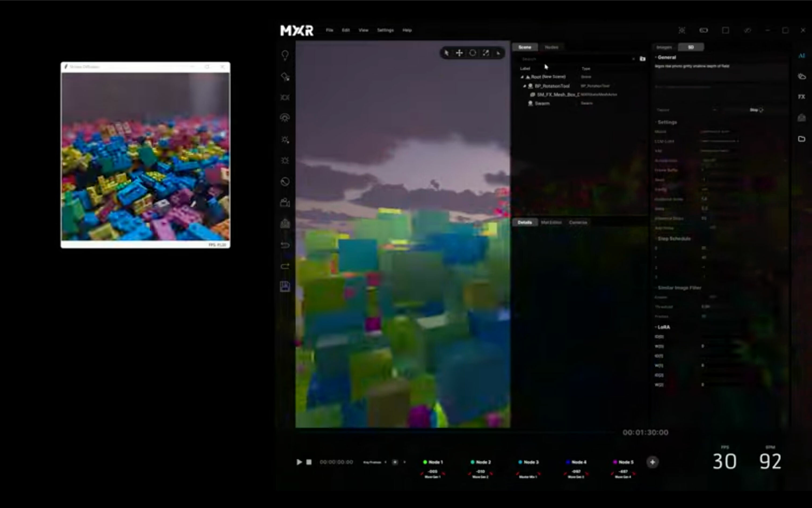Open the Settings menu in the menu bar
The image size is (812, 508).
(x=385, y=30)
